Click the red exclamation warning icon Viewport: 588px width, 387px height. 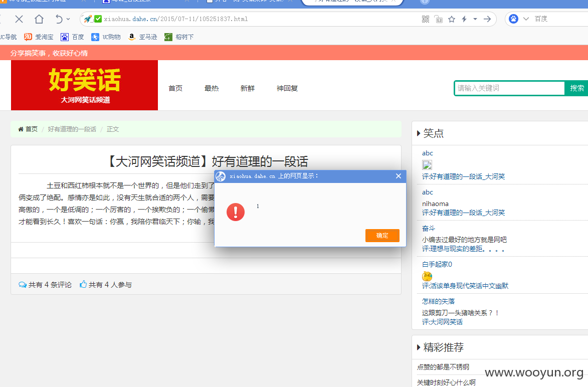pos(236,212)
